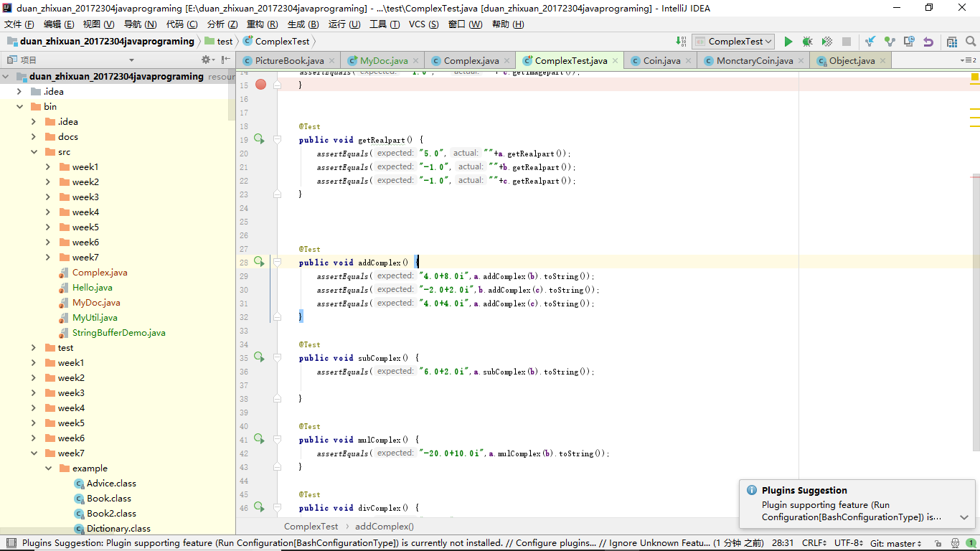Revert changes with the purple undo arrow

pyautogui.click(x=928, y=42)
